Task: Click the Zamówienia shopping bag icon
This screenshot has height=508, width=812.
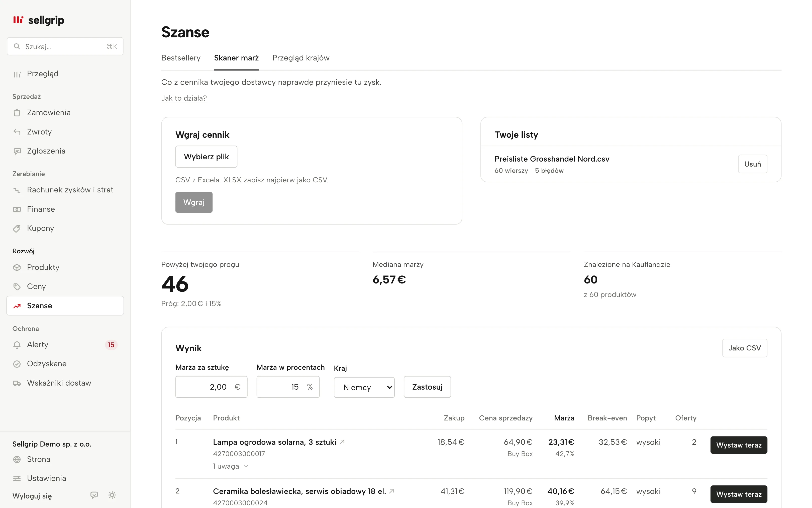Action: click(x=17, y=113)
